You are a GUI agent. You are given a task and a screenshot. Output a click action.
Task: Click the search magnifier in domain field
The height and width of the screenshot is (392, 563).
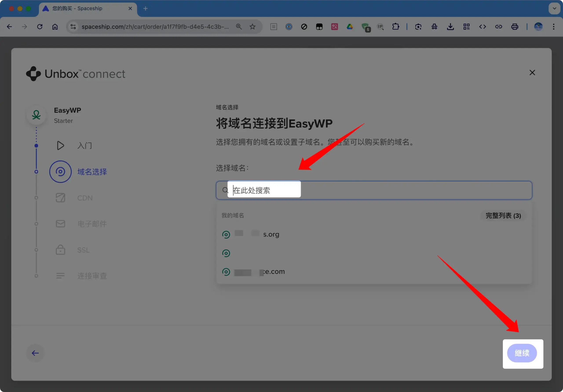225,190
